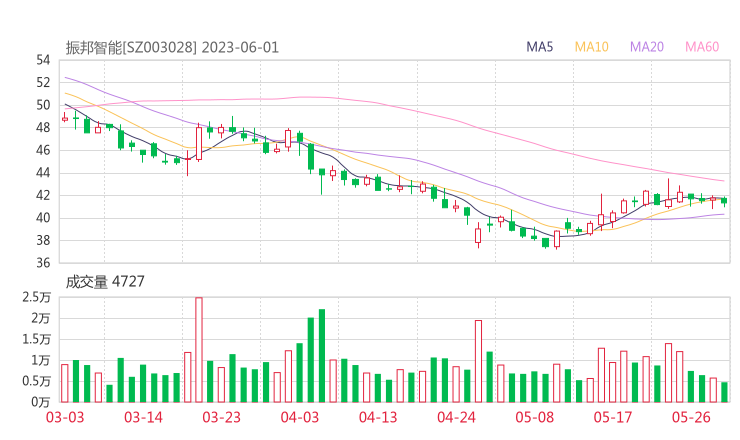The image size is (740, 440).
Task: Select the first red candlestick at 03-03
Action: click(65, 118)
